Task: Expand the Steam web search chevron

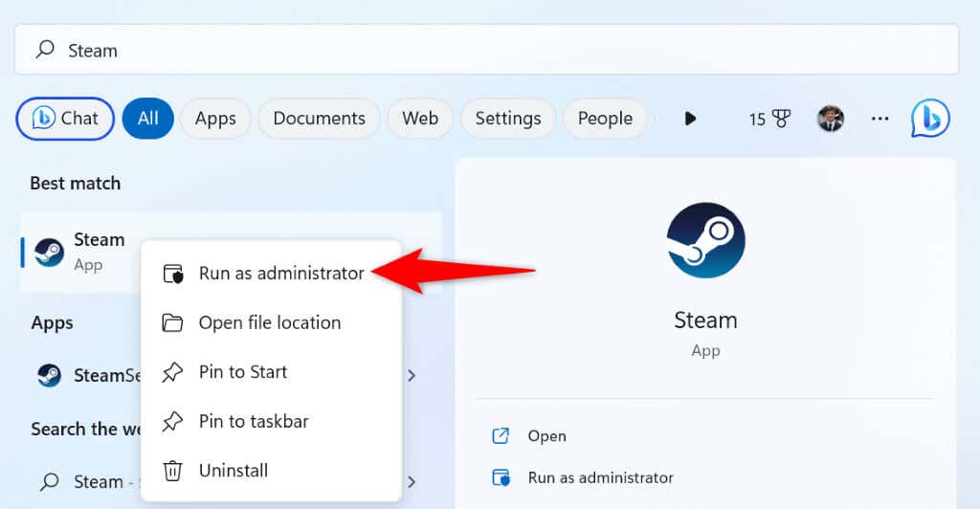Action: (x=412, y=481)
